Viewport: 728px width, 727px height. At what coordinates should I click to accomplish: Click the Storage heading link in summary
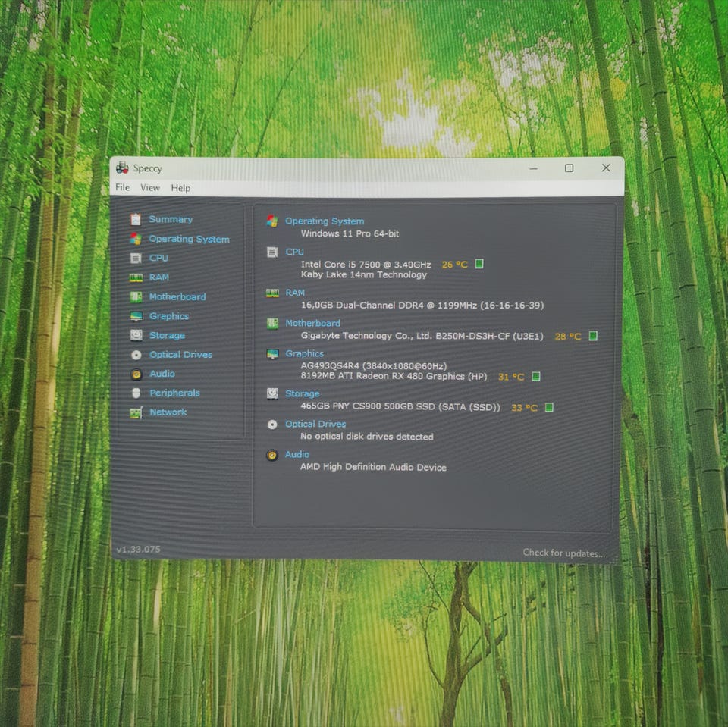pos(303,393)
